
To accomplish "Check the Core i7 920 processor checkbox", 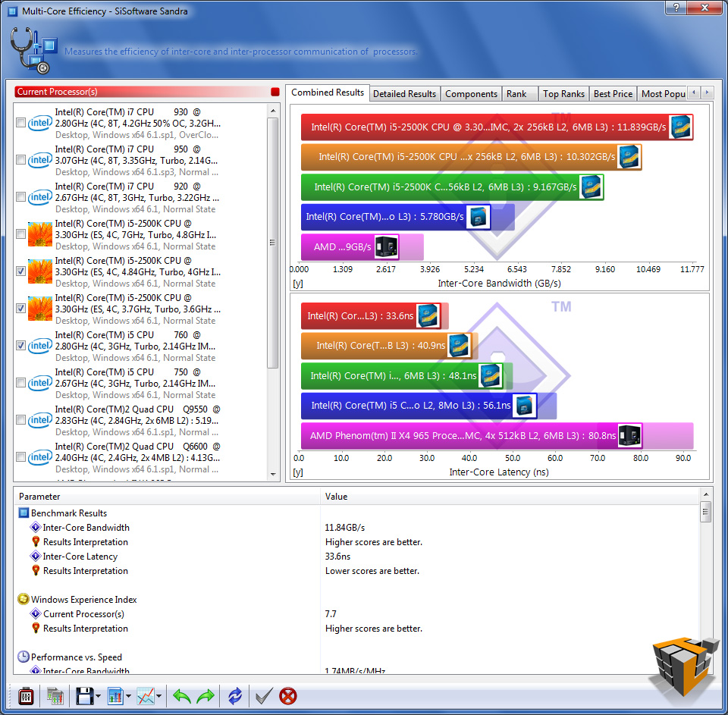I will click(x=20, y=197).
